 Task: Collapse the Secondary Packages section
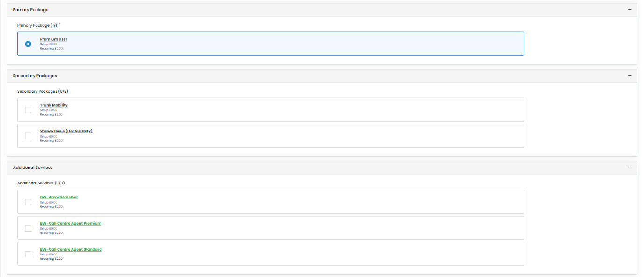[630, 76]
